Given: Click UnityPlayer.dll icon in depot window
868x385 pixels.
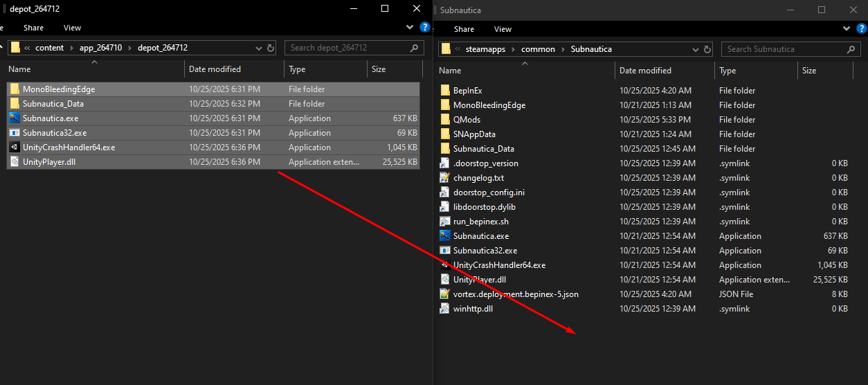Looking at the screenshot, I should (15, 162).
